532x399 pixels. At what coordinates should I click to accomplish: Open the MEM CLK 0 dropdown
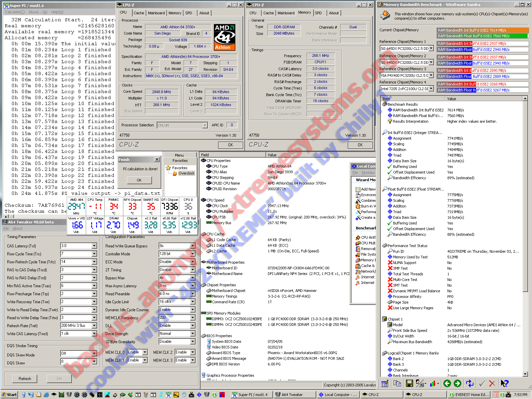(x=145, y=352)
